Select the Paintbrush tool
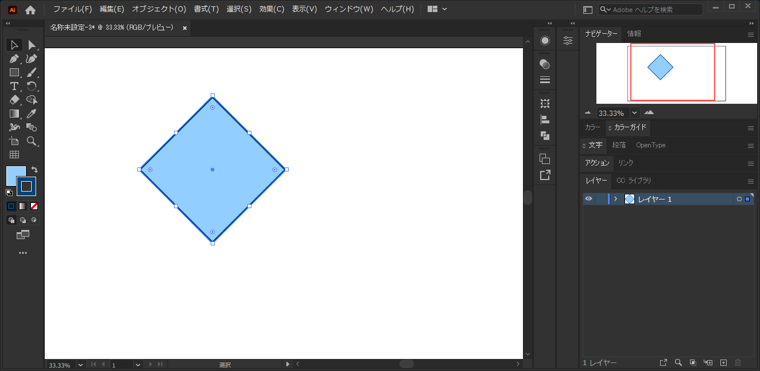The height and width of the screenshot is (371, 760). point(32,73)
